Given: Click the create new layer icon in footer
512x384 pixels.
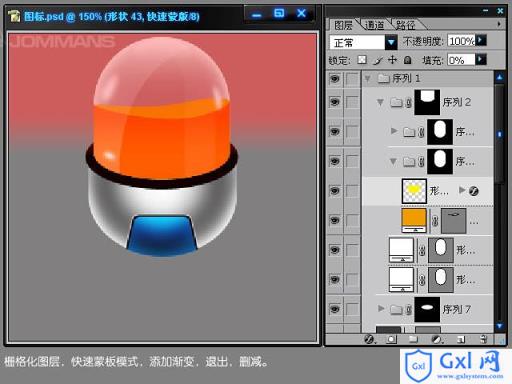Looking at the screenshot, I should click(461, 339).
